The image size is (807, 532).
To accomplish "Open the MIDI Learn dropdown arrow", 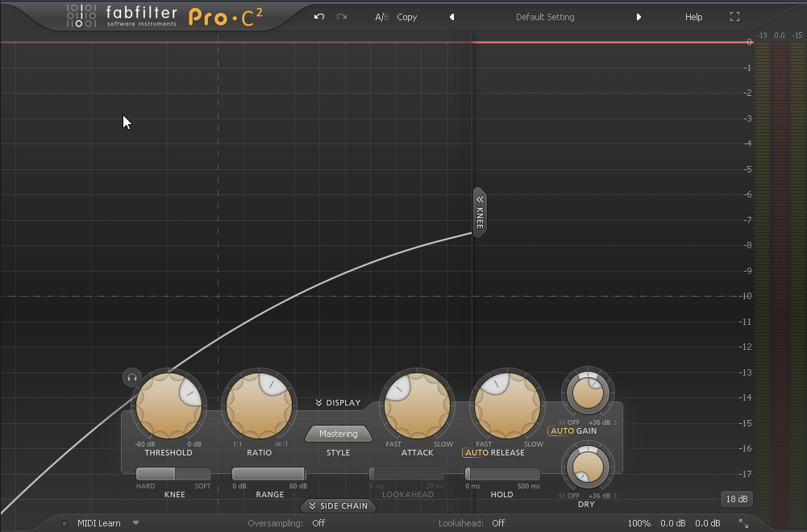I will (x=136, y=523).
